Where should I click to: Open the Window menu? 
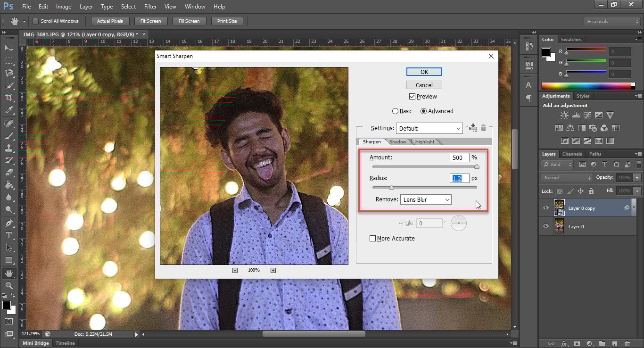coord(195,7)
